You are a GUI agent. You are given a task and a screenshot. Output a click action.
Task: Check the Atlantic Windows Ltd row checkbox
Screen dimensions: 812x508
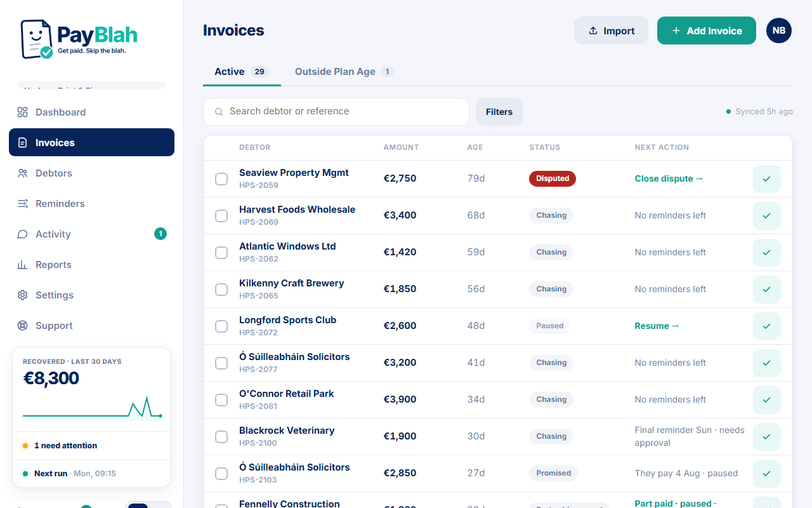pyautogui.click(x=221, y=253)
